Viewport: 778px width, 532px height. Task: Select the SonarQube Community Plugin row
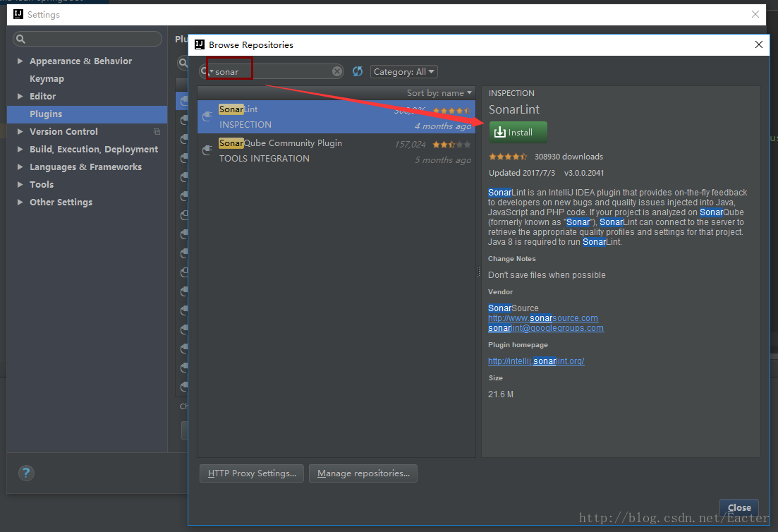(336, 150)
